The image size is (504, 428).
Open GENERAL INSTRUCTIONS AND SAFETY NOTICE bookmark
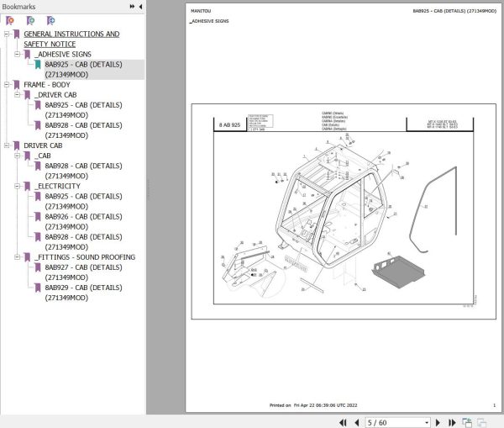71,39
